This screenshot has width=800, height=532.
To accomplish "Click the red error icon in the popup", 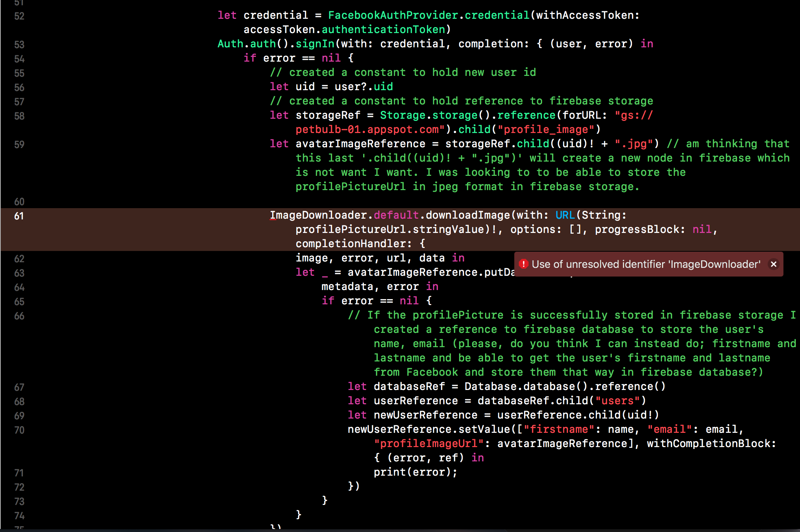I will pos(523,264).
